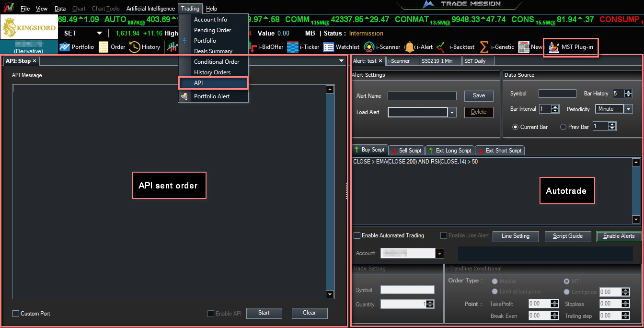Click Enable Alerts button
The image size is (644, 328).
pyautogui.click(x=619, y=236)
